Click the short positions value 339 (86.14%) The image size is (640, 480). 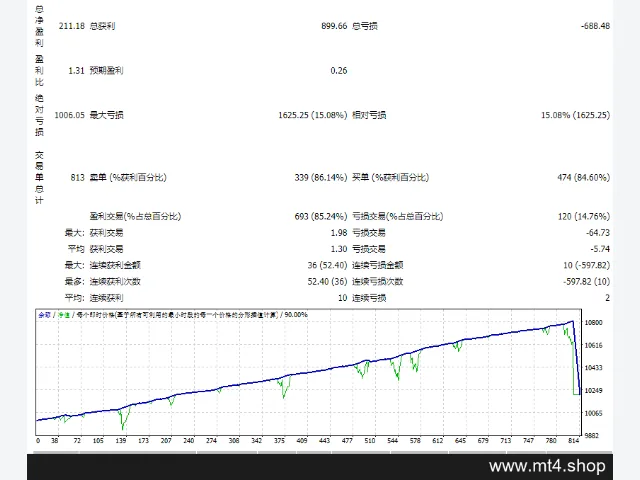click(x=321, y=178)
